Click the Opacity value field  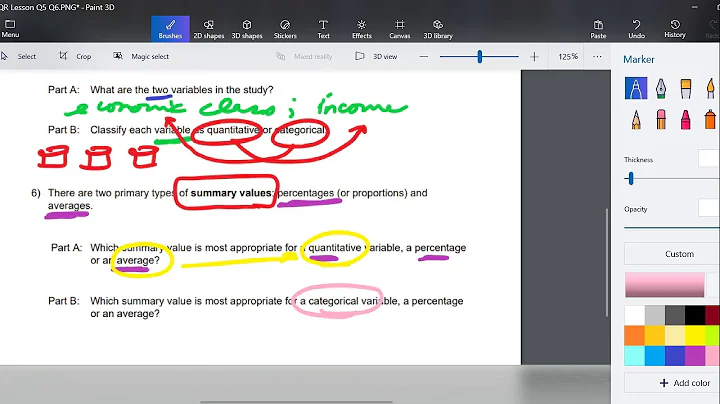709,208
